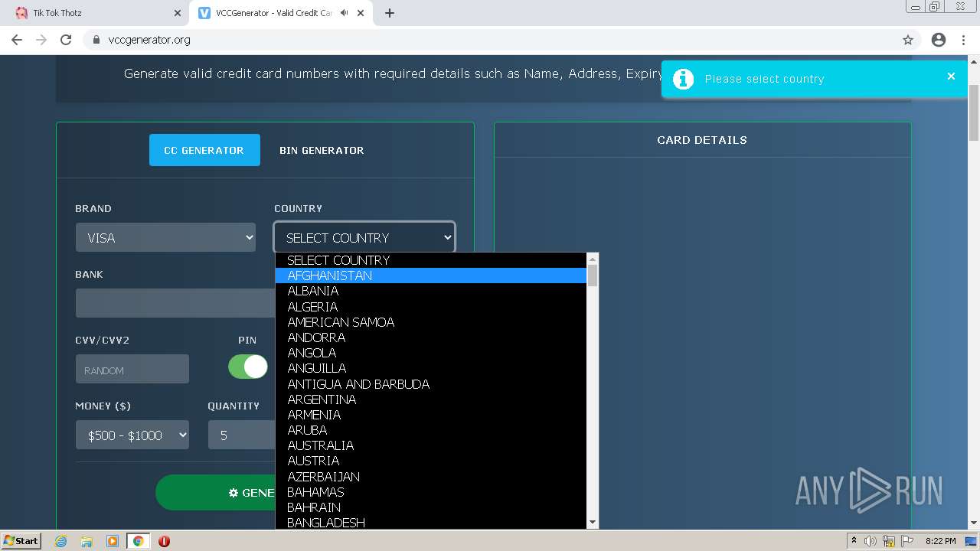980x551 pixels.
Task: Select BAHRAIN from the country list
Action: click(x=431, y=507)
